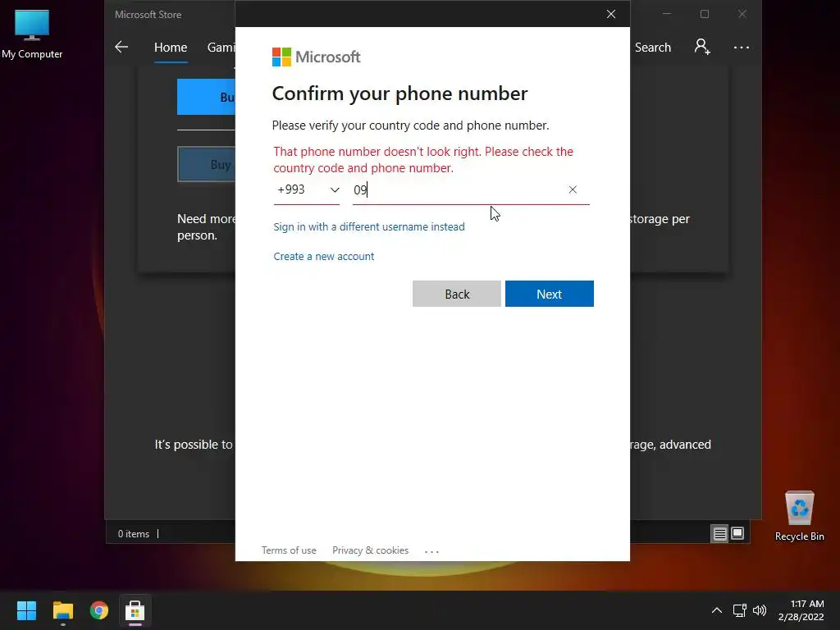Maximize the Microsoft Store window
This screenshot has width=840, height=630.
click(705, 14)
